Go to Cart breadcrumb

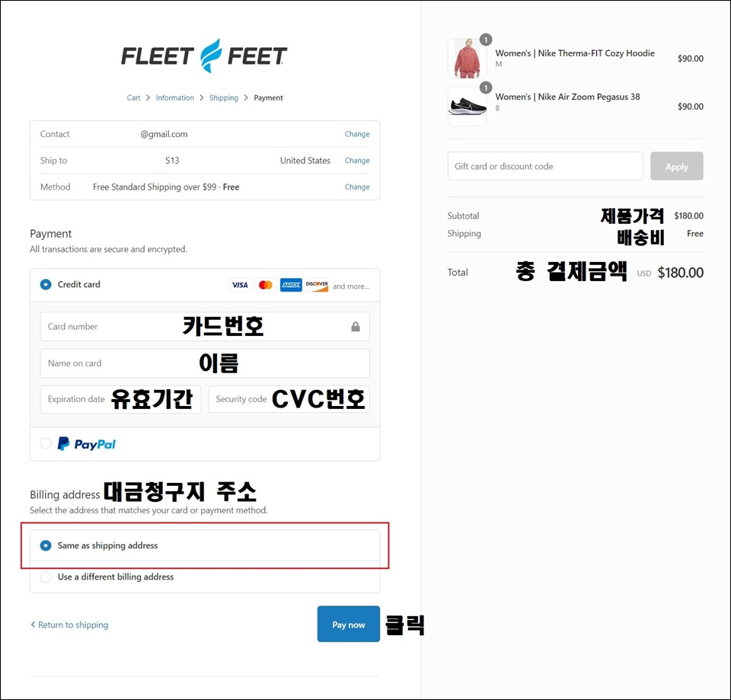coord(133,98)
